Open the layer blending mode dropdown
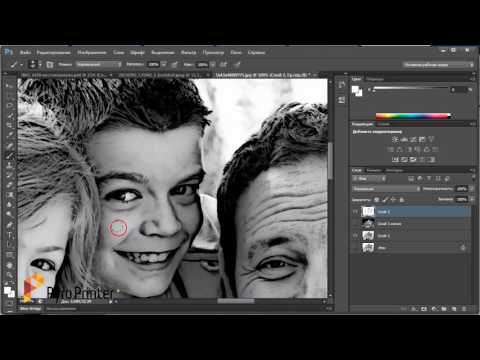Image resolution: width=480 pixels, height=360 pixels. click(x=386, y=189)
